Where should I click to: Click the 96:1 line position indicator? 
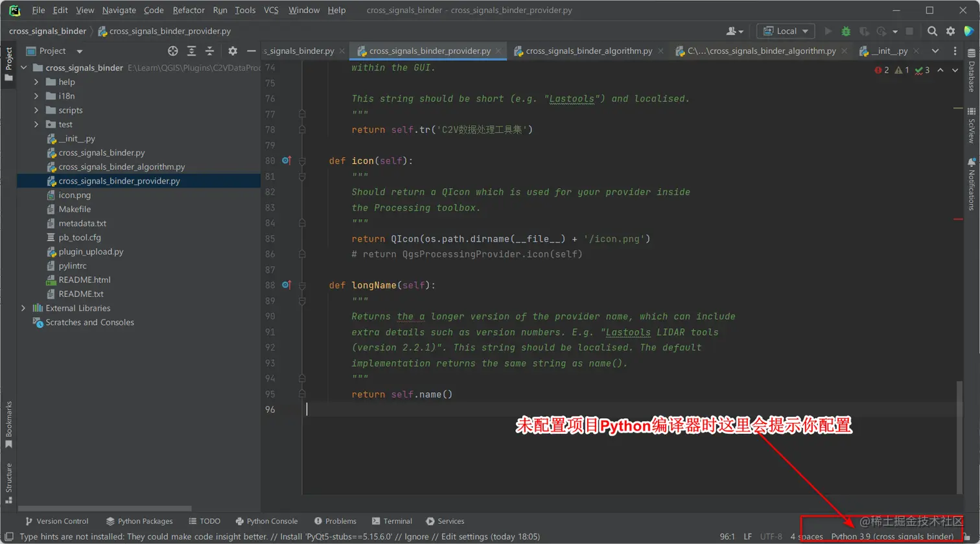pos(728,537)
